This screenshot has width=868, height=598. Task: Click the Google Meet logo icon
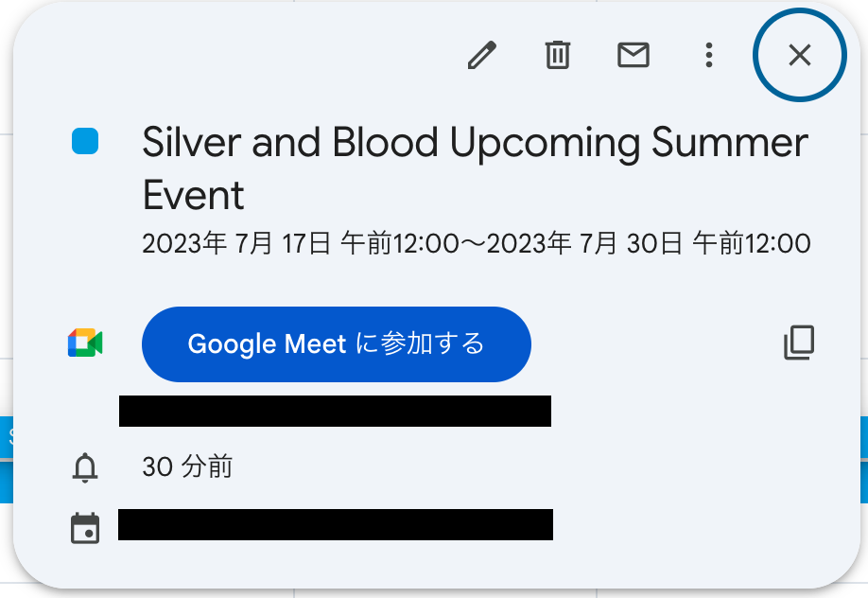(85, 343)
